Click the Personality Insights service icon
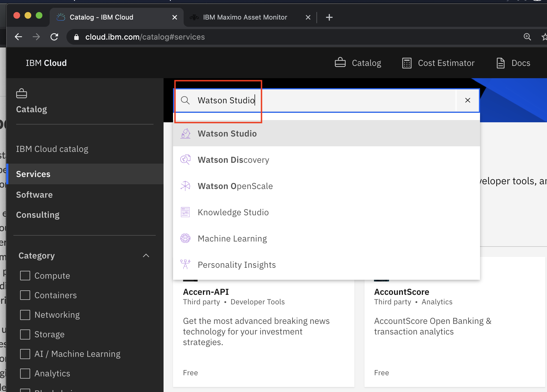Screen dimensions: 547x392 (185, 264)
